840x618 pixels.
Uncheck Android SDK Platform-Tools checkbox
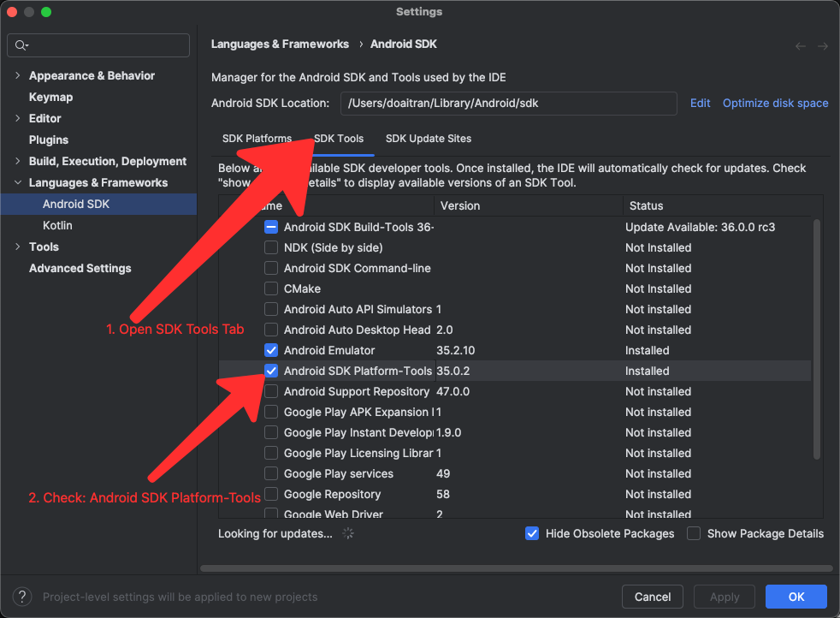coord(271,371)
